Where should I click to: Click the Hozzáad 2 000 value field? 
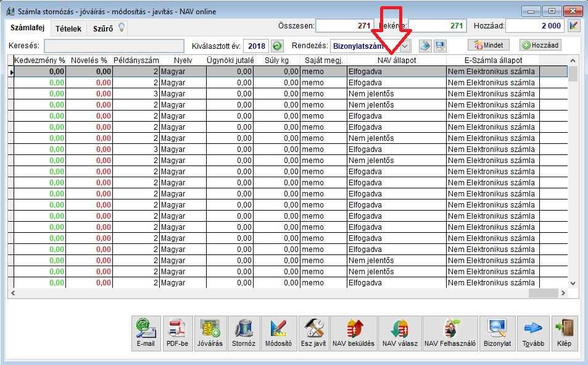point(535,25)
